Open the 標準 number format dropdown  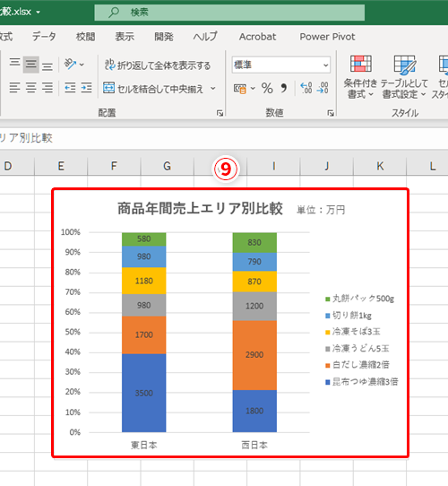point(281,65)
